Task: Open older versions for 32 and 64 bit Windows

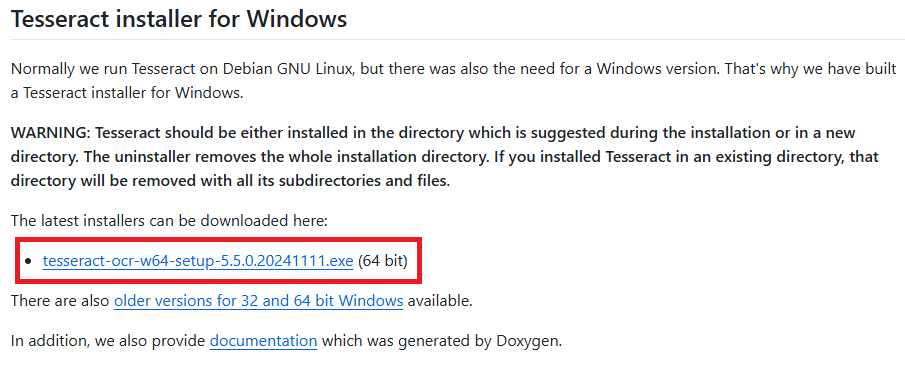Action: click(258, 301)
